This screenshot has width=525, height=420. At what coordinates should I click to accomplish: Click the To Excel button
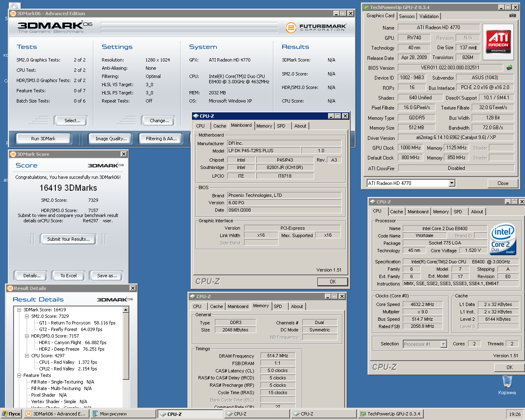point(68,276)
